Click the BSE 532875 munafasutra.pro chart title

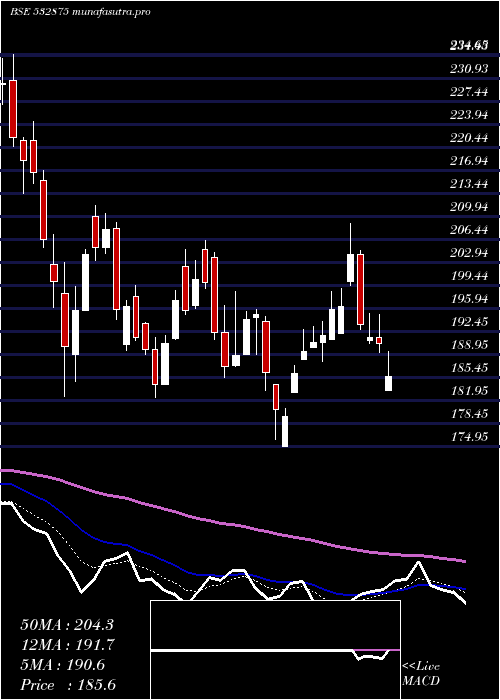point(80,12)
